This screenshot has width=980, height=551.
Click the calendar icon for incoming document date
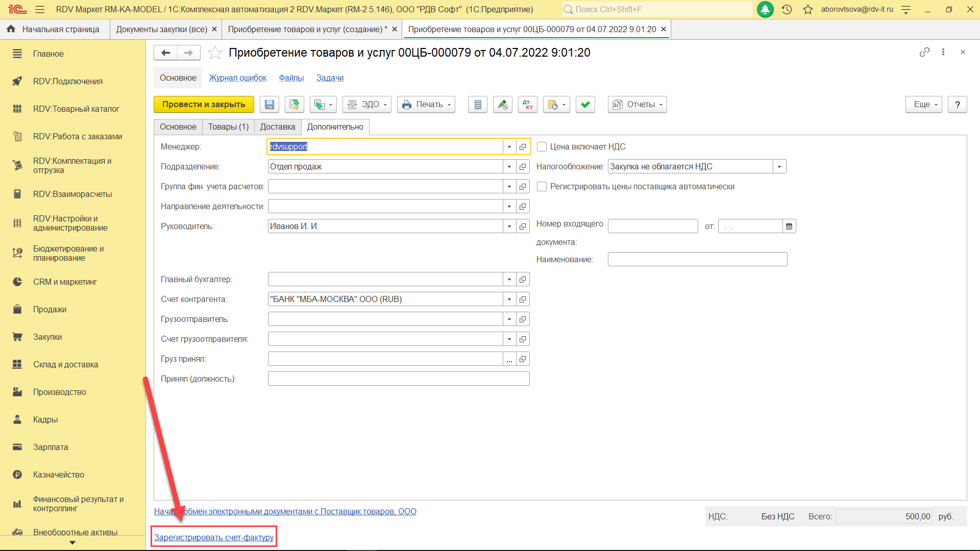pos(789,226)
